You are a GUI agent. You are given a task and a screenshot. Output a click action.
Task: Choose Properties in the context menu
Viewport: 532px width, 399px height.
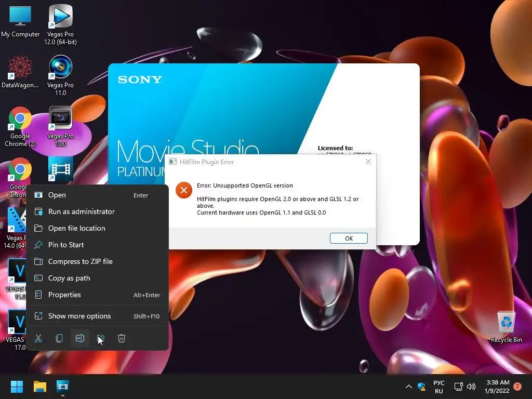tap(97, 295)
